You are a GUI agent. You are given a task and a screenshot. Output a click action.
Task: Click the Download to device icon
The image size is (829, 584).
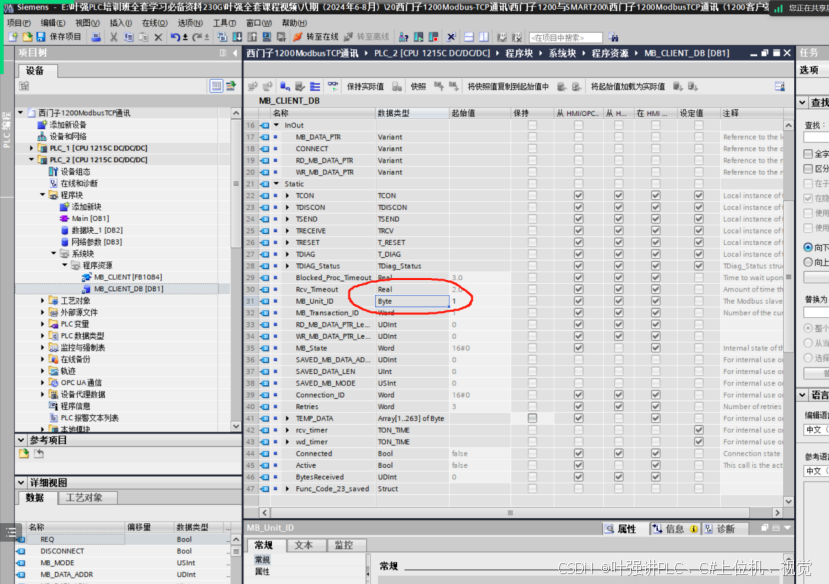point(237,37)
